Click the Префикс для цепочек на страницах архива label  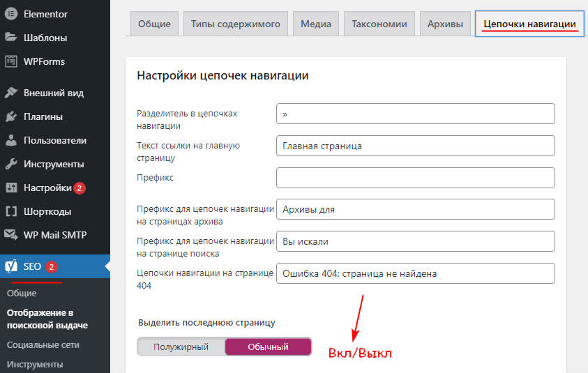click(206, 215)
